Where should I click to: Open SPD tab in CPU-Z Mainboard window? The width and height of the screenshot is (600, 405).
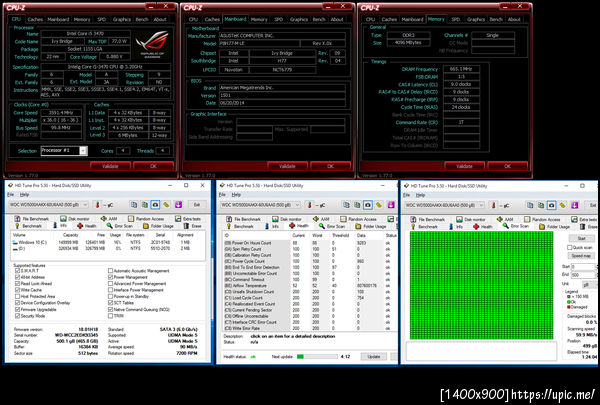pos(279,19)
